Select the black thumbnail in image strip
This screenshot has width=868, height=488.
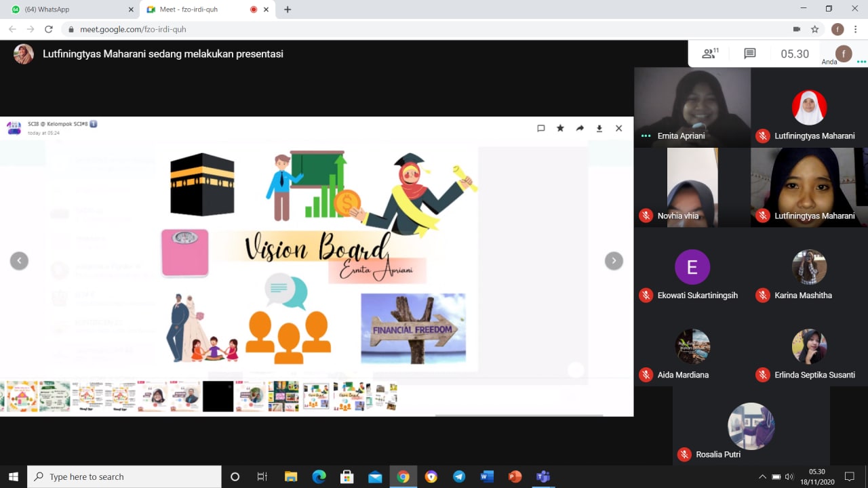click(x=218, y=396)
